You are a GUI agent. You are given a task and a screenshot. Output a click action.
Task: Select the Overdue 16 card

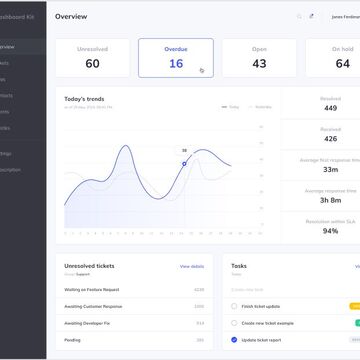pyautogui.click(x=176, y=58)
